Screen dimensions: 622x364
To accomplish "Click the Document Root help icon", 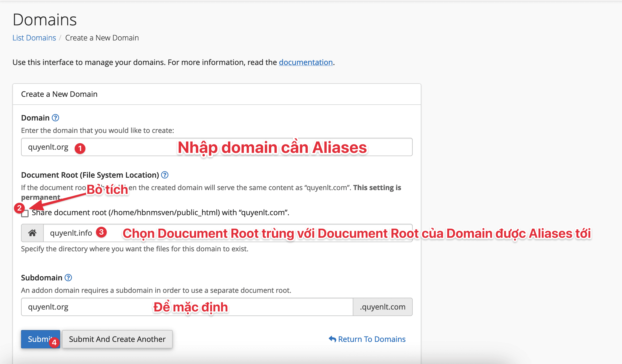I will 165,175.
